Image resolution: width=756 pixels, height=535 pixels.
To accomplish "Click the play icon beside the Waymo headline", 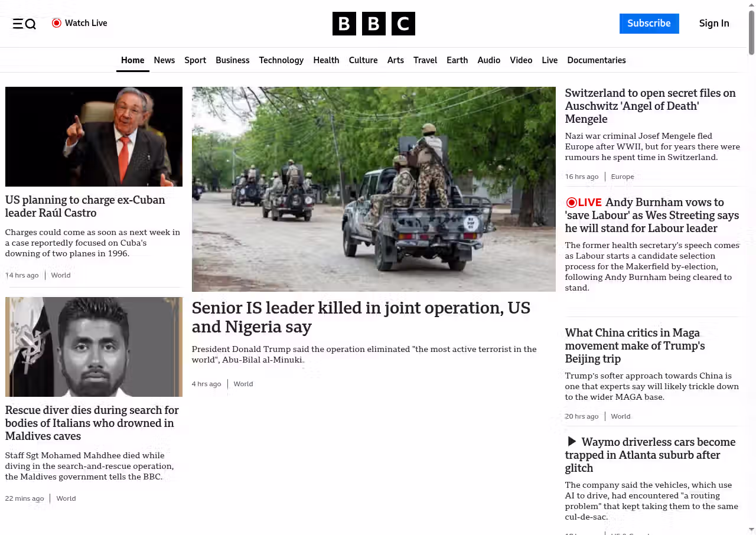I will click(x=571, y=442).
